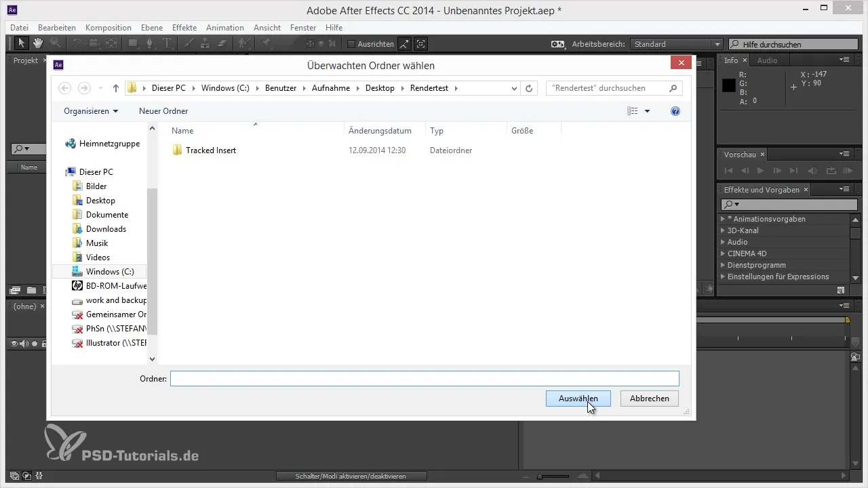The width and height of the screenshot is (868, 488).
Task: Select the Type text tool
Action: click(x=167, y=43)
